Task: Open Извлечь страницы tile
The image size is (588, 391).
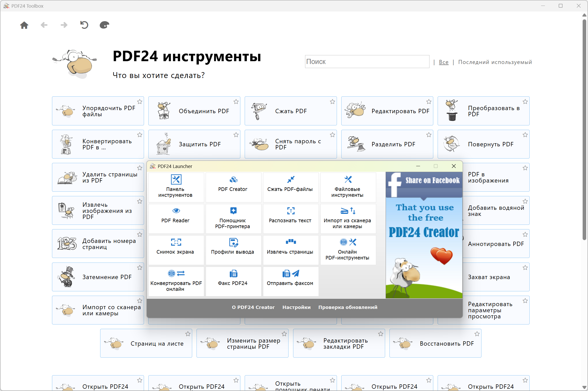Action: pyautogui.click(x=291, y=250)
